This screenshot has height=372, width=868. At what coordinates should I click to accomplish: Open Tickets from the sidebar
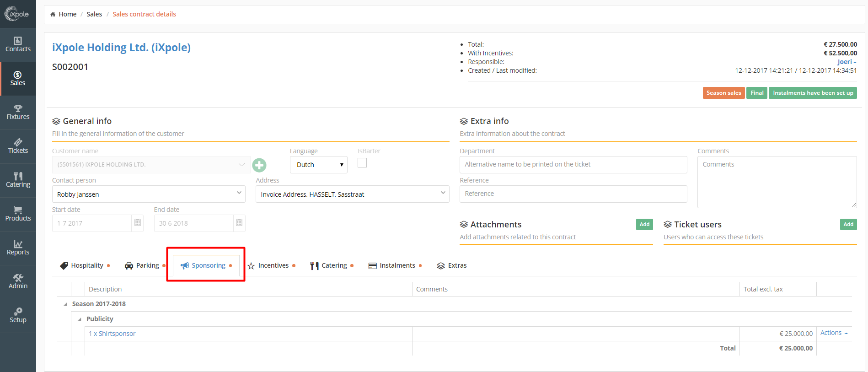(18, 146)
